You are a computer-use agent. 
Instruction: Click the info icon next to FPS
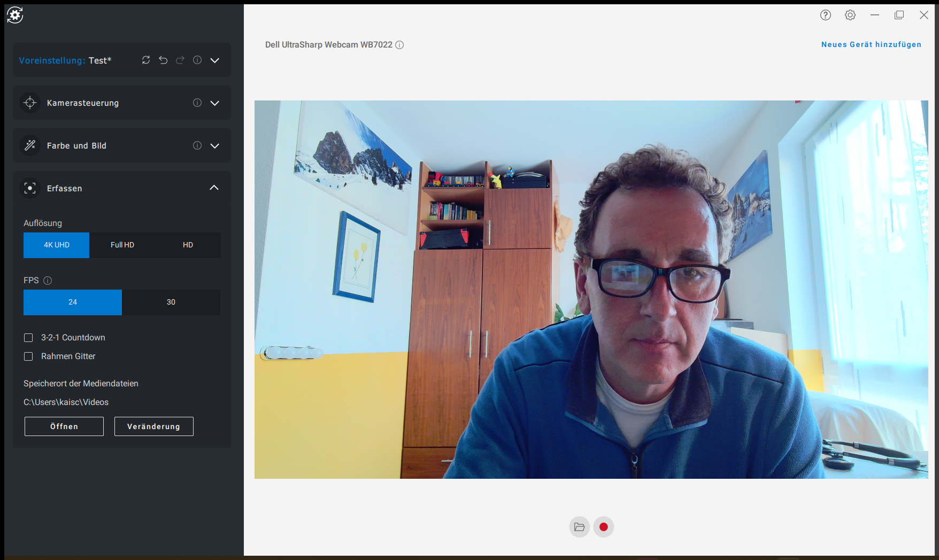coord(48,281)
